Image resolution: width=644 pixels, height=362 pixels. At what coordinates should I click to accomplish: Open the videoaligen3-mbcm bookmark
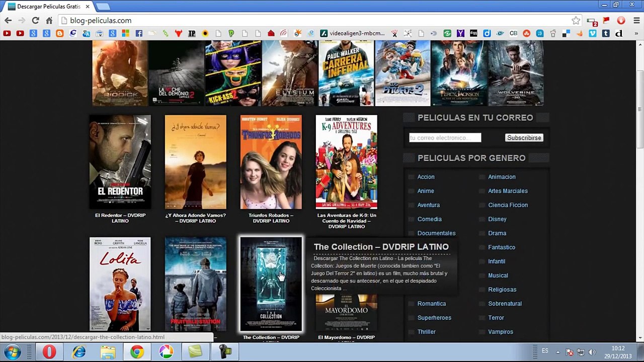click(353, 33)
